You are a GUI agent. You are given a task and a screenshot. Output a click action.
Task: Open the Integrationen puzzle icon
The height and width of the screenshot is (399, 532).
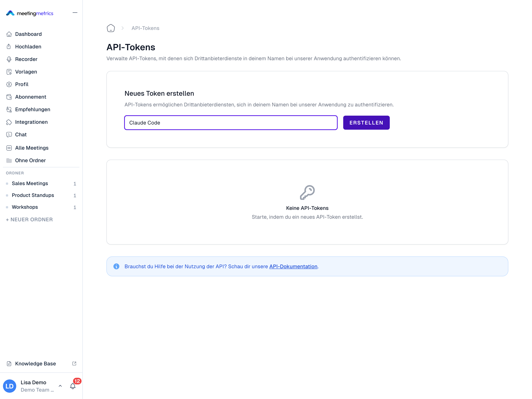click(x=9, y=122)
